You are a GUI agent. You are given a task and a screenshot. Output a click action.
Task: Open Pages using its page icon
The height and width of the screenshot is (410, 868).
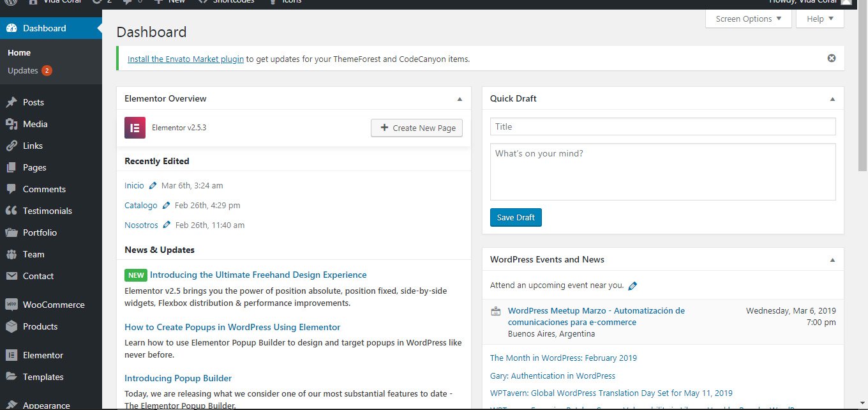pyautogui.click(x=11, y=167)
